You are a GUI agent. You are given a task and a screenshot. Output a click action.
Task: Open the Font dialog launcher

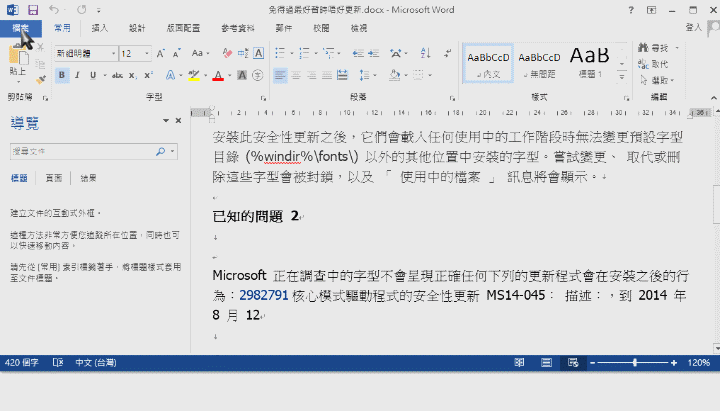[263, 98]
